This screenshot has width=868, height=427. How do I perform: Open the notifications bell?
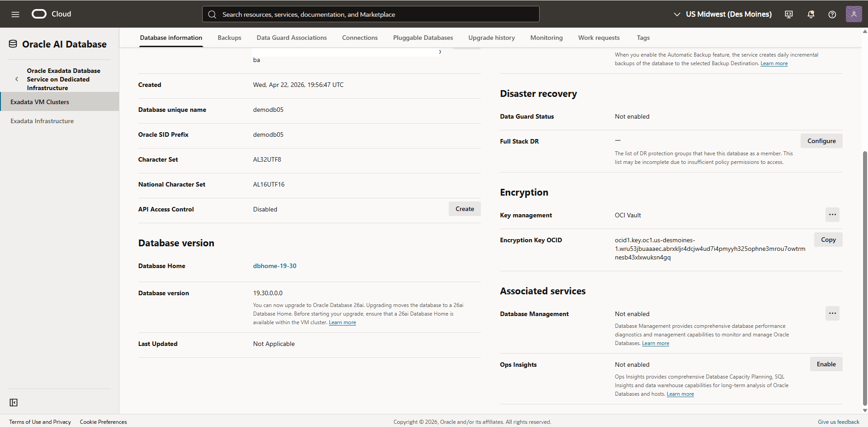[x=811, y=14]
